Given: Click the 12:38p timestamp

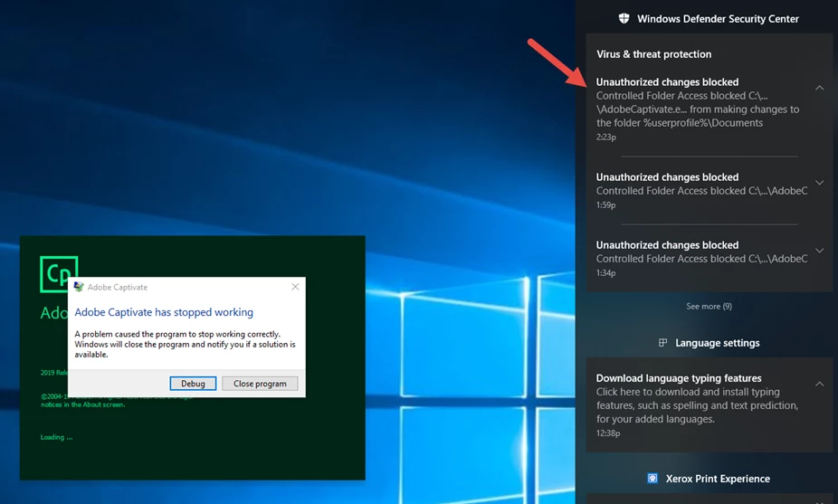Looking at the screenshot, I should (608, 433).
